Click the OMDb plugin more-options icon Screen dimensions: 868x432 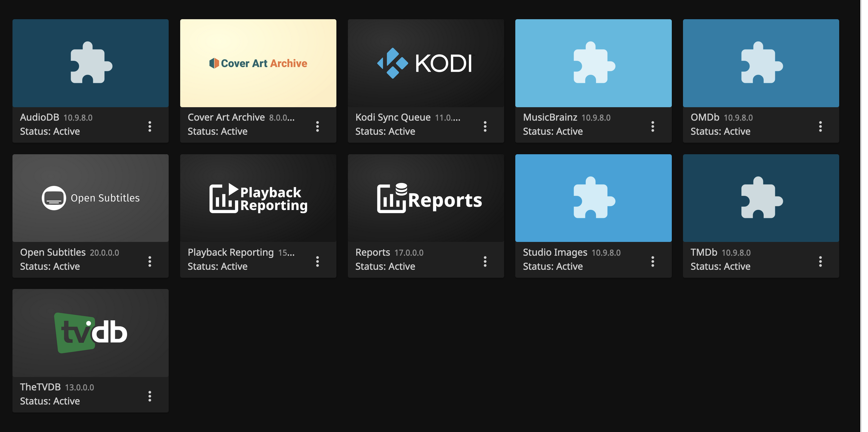tap(820, 126)
